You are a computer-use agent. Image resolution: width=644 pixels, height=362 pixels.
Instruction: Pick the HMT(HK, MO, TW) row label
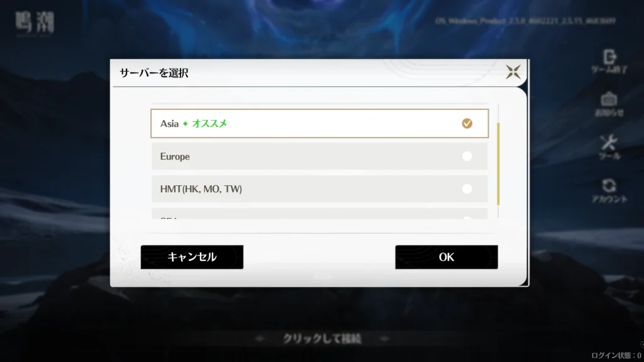(x=201, y=189)
